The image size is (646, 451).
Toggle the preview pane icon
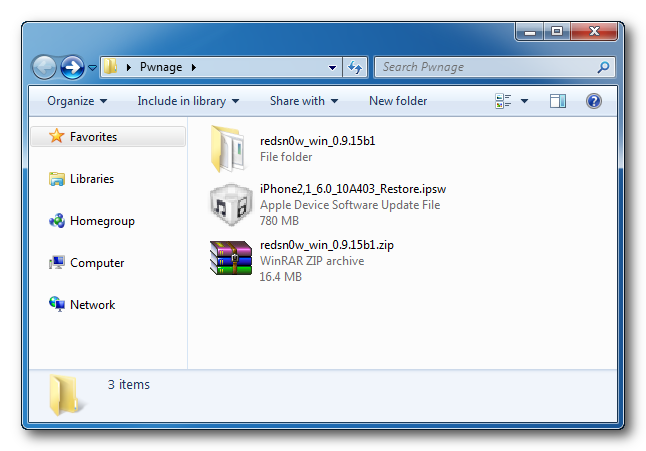pos(558,101)
